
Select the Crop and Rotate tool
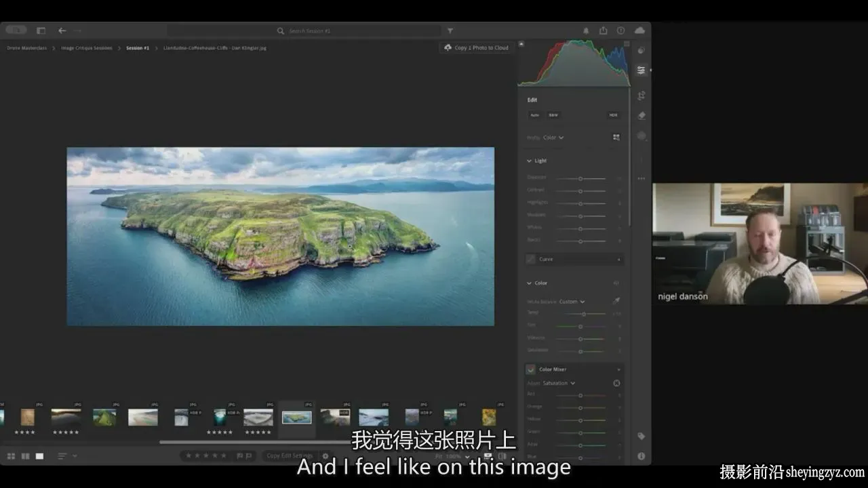(641, 96)
